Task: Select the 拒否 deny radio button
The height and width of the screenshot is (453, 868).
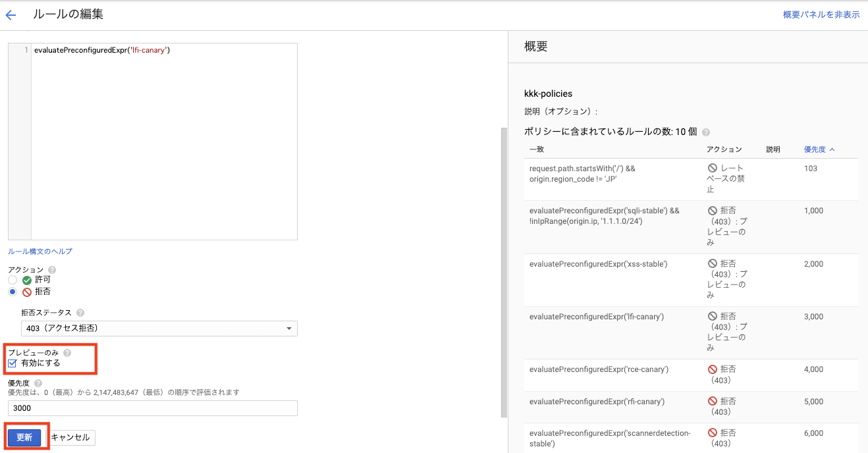Action: point(13,292)
